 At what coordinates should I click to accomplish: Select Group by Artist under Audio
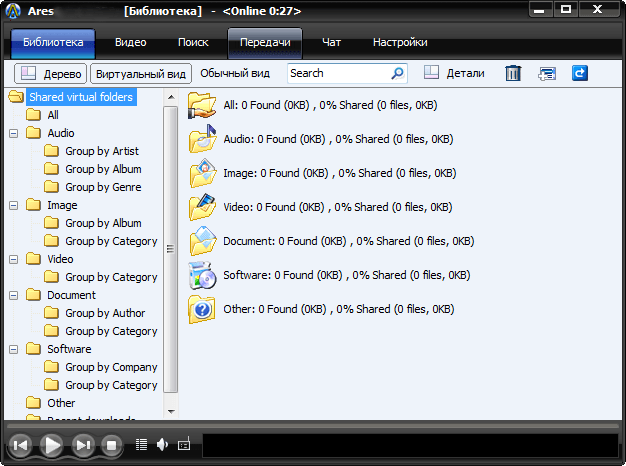(x=102, y=151)
